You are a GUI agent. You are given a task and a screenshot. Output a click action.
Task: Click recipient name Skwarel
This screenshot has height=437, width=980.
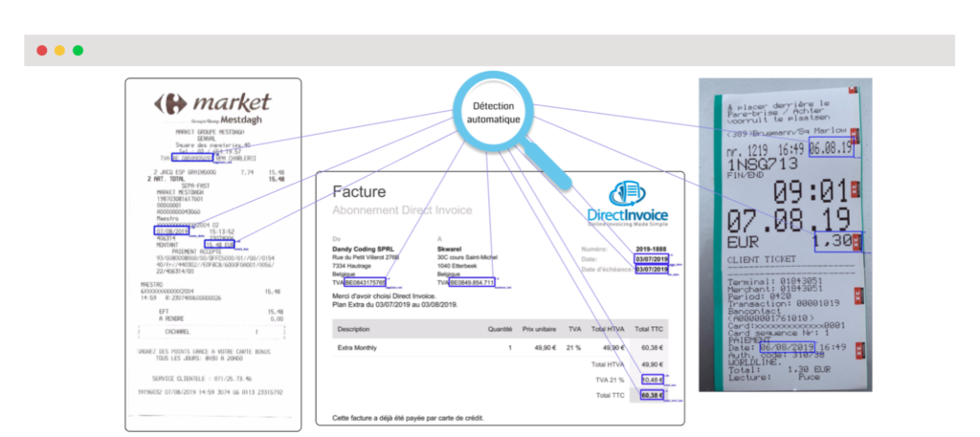[x=450, y=249]
